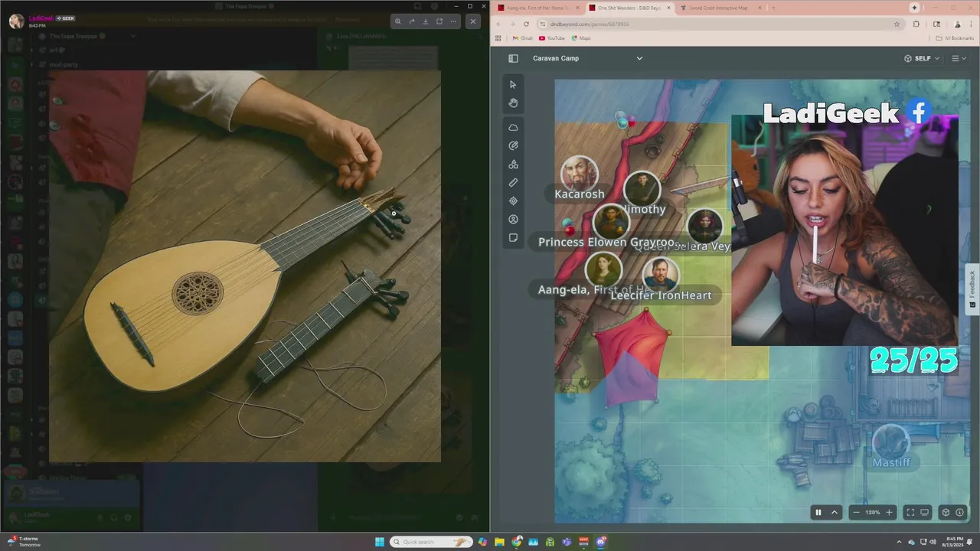Open map info icon in bottom bar
Viewport: 980px width, 551px height.
pyautogui.click(x=959, y=512)
